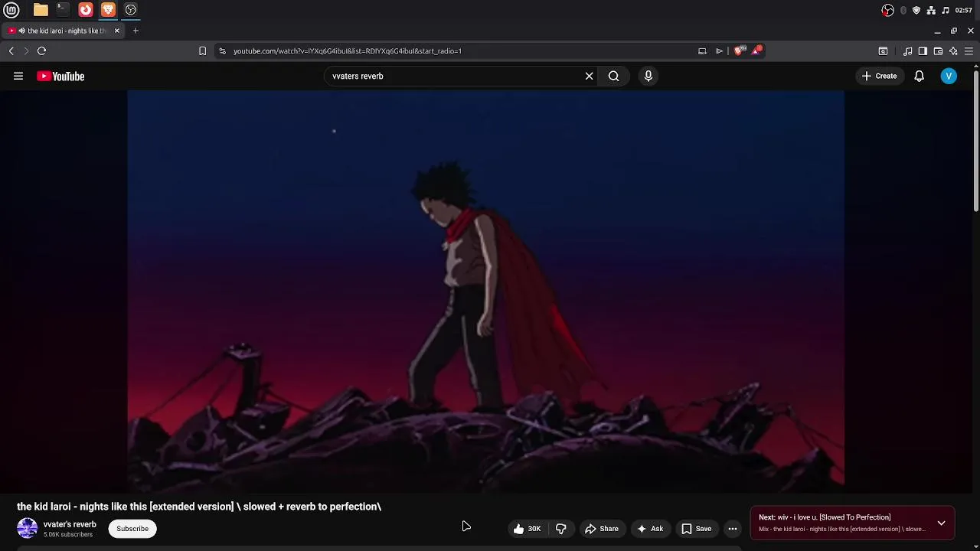Clear the YouTube search text
Screen dimensions: 980x551
tap(589, 76)
